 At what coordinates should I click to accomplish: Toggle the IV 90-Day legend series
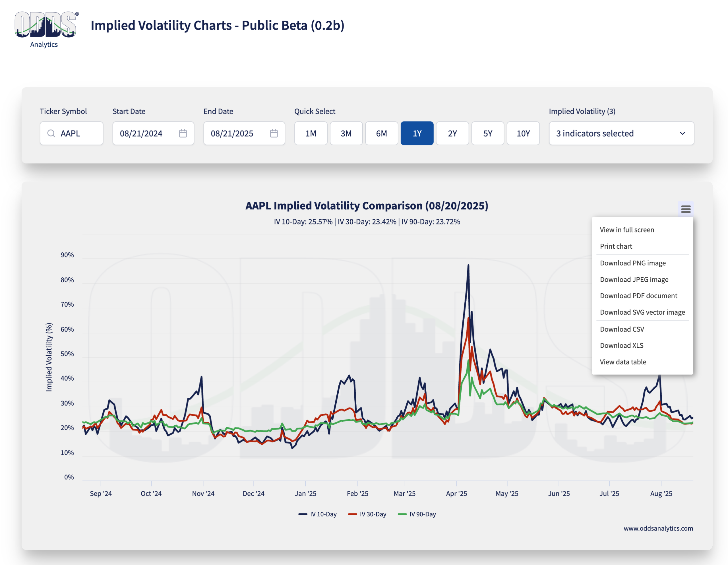pos(417,514)
